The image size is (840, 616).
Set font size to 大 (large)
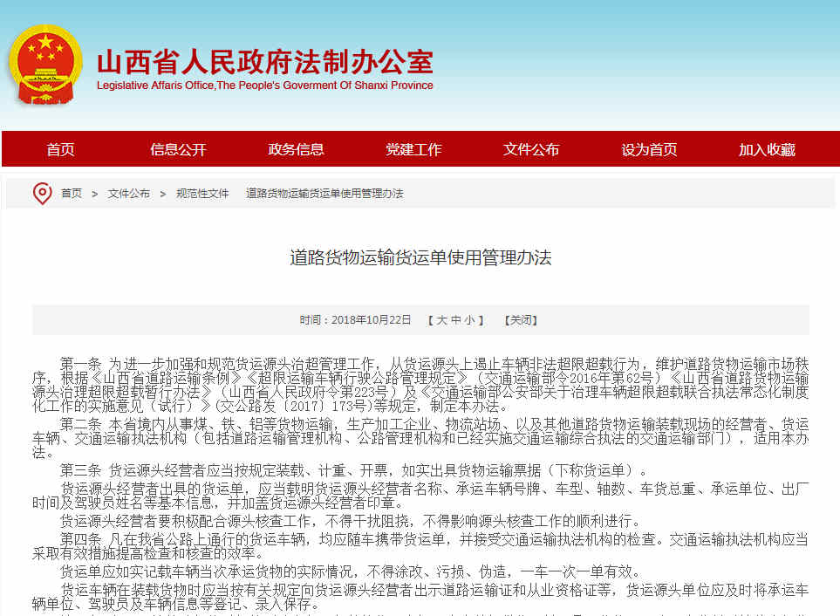441,320
